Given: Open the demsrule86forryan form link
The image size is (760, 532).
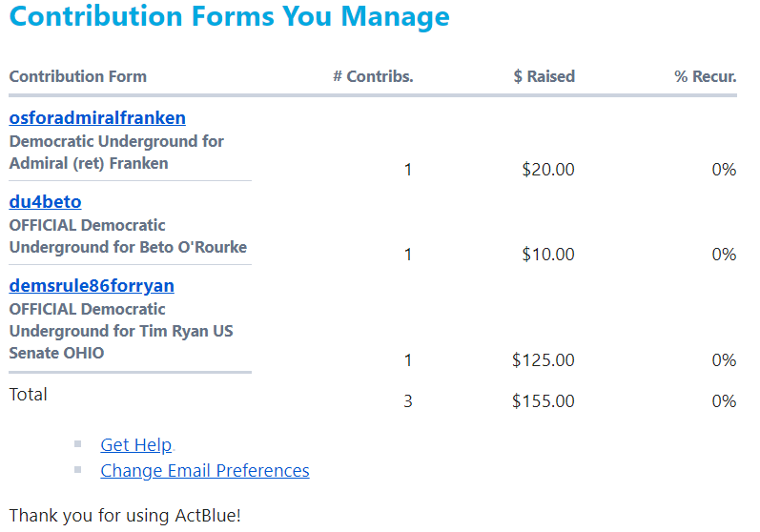Looking at the screenshot, I should click(92, 286).
